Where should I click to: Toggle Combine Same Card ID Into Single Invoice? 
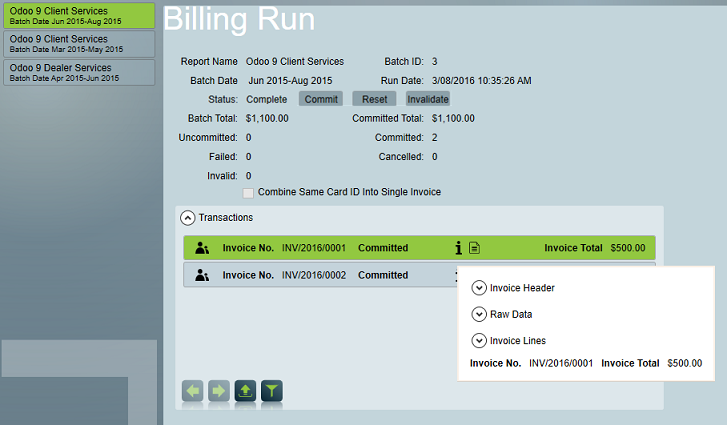pyautogui.click(x=248, y=193)
